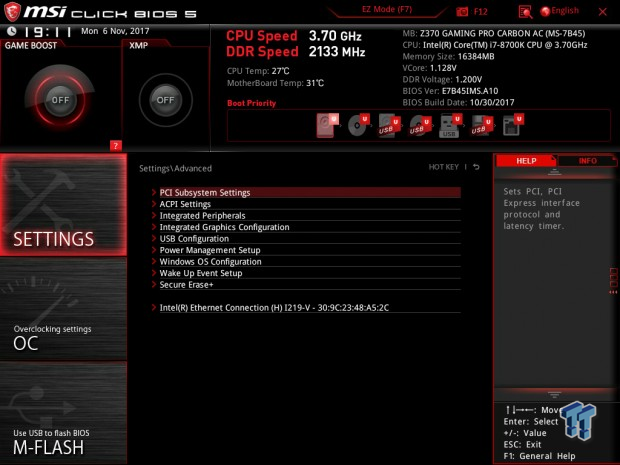
Task: Switch to the INFO tab
Action: [x=588, y=161]
